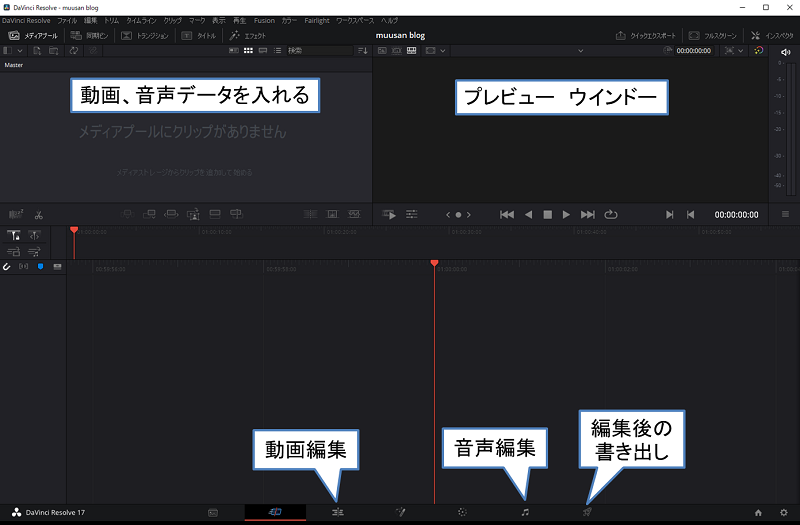Click the Fast Review icon

tap(389, 215)
